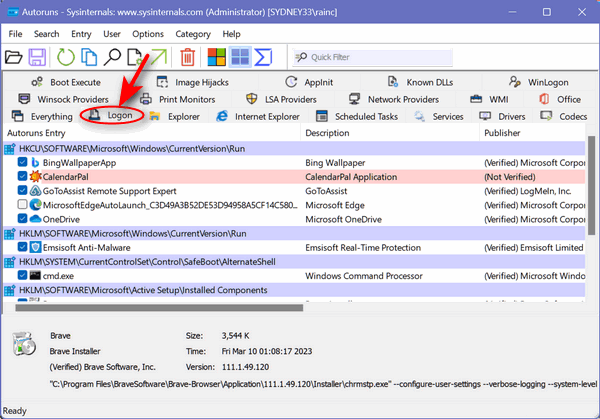Click the Find magnifier toolbar icon
600x419 pixels.
point(112,57)
